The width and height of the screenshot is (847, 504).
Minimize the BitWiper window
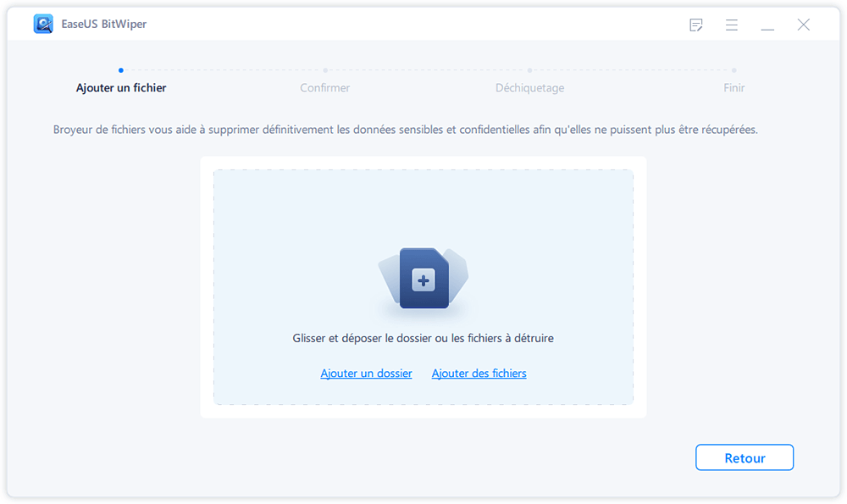767,25
